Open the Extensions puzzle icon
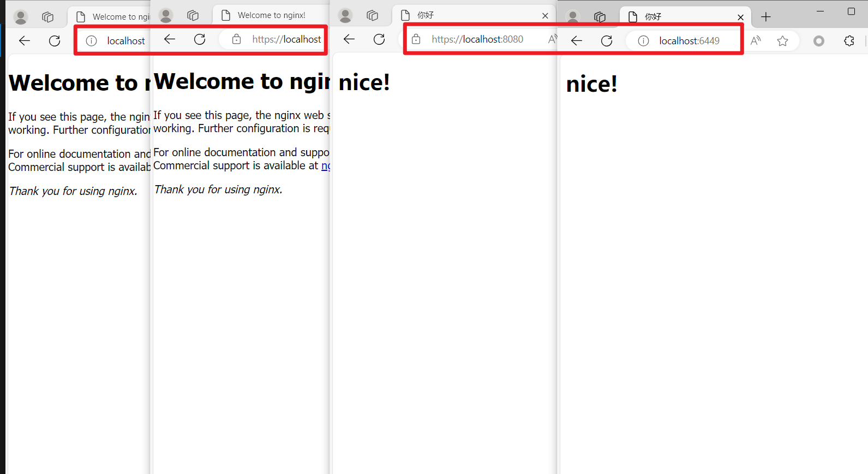868x474 pixels. pyautogui.click(x=849, y=41)
